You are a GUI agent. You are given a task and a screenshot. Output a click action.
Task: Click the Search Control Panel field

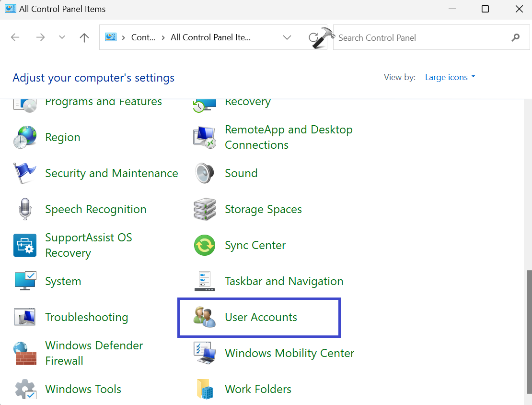(x=422, y=37)
